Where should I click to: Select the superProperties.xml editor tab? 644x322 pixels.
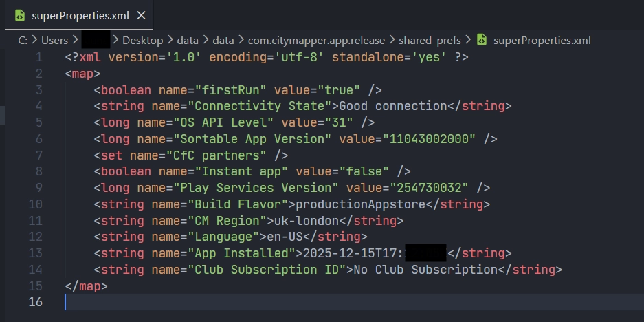(x=79, y=16)
